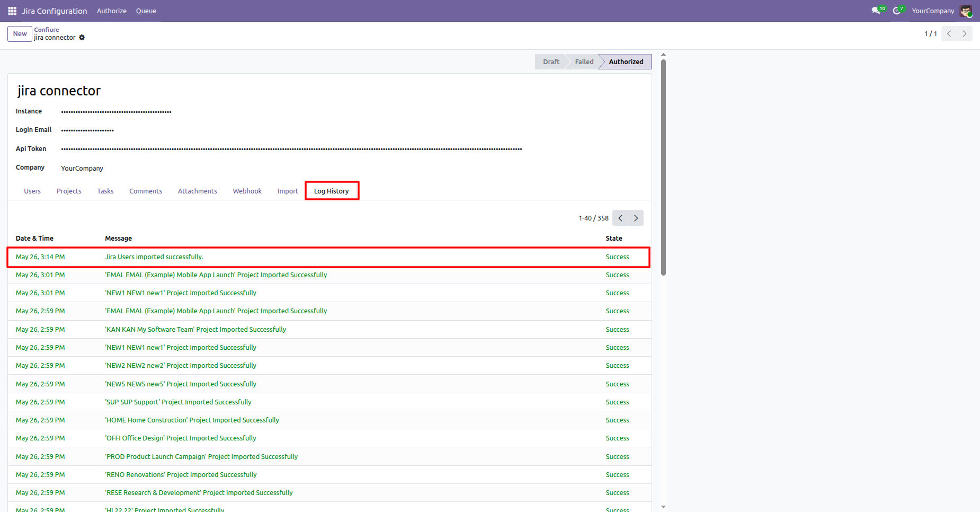Select the Draft status stage

[x=551, y=62]
